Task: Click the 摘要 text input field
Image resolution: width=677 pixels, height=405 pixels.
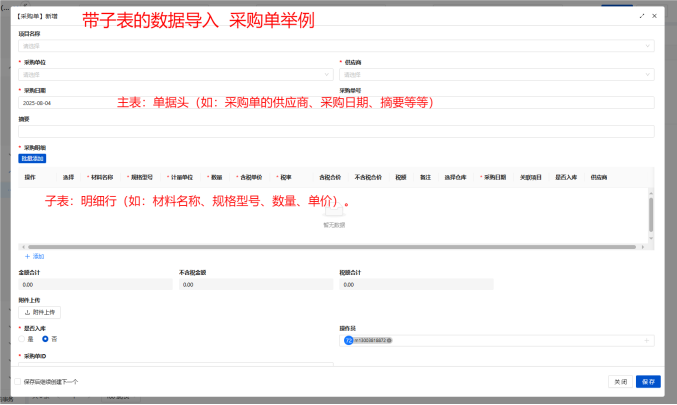Action: [x=335, y=131]
